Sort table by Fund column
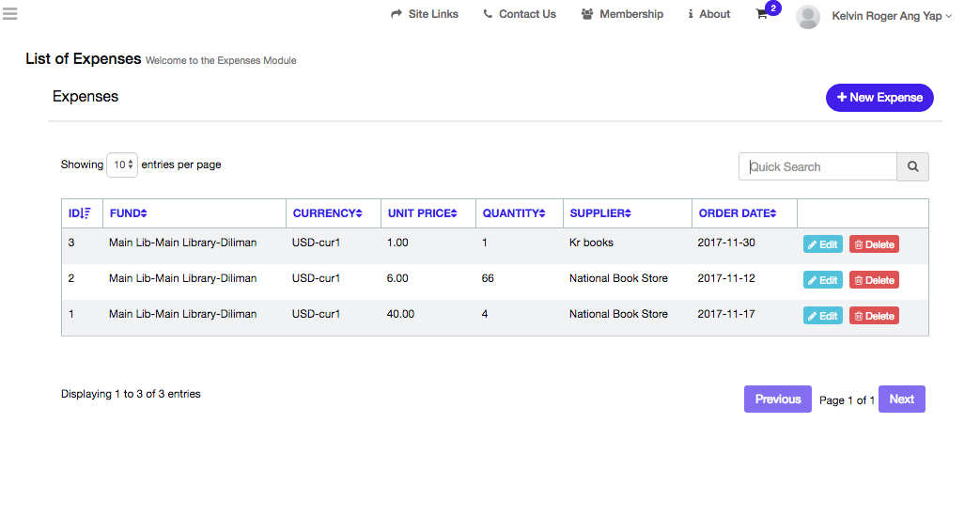The height and width of the screenshot is (517, 980). click(129, 213)
